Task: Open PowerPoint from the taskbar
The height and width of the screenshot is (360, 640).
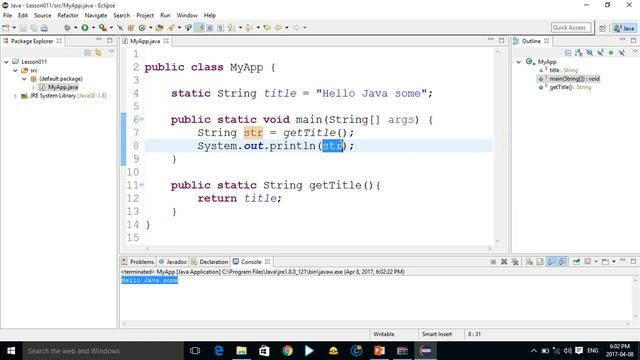Action: (x=379, y=351)
